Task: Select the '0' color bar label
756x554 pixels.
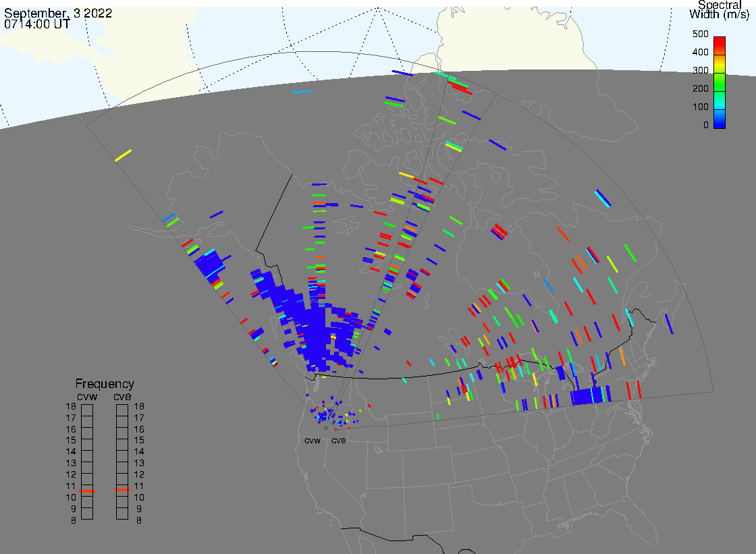Action: 706,126
